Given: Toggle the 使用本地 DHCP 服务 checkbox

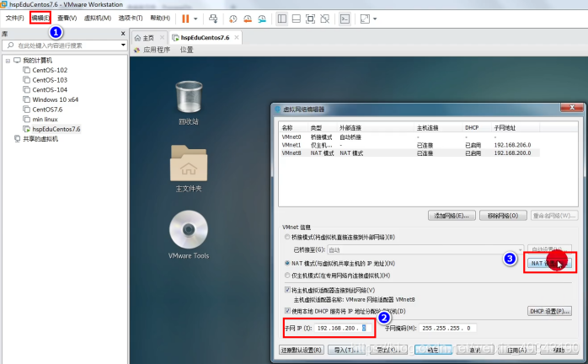Looking at the screenshot, I should point(287,311).
